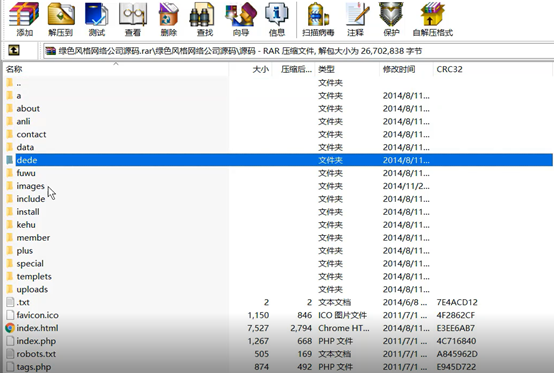Click date 2014/11/2... in images row
This screenshot has height=373, width=554.
[406, 186]
